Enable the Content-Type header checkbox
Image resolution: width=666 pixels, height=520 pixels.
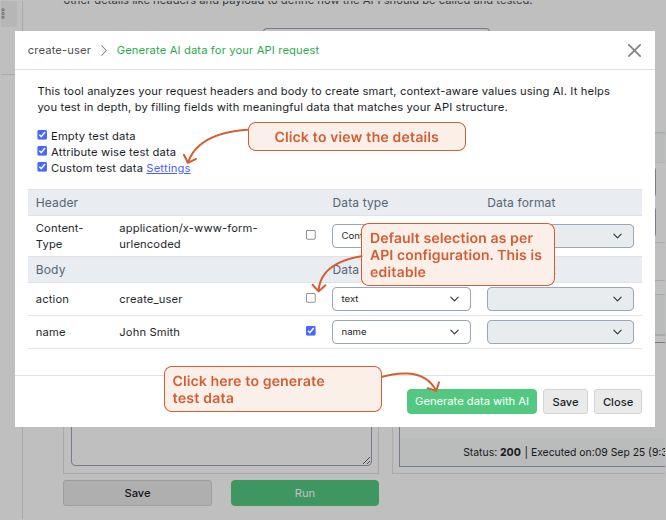click(x=311, y=235)
